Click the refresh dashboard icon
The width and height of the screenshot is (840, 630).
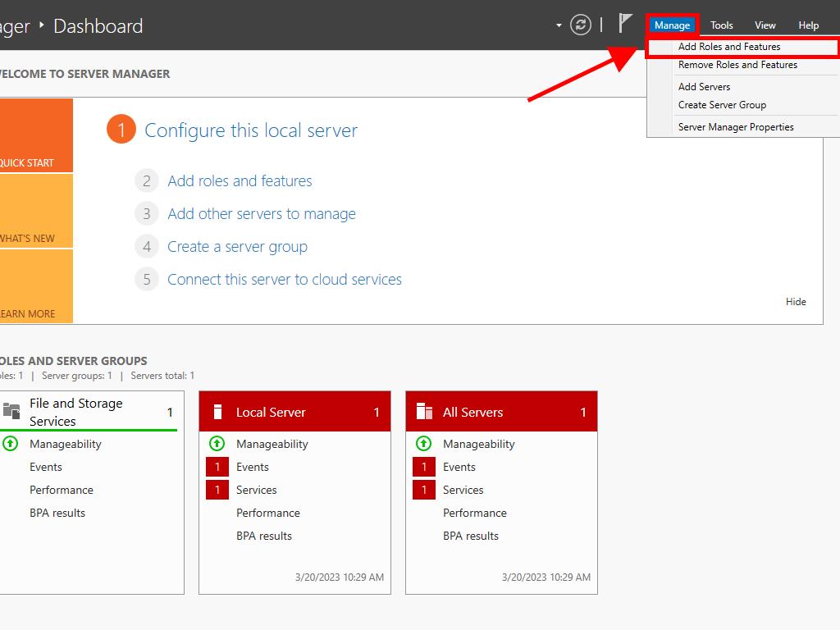point(581,25)
